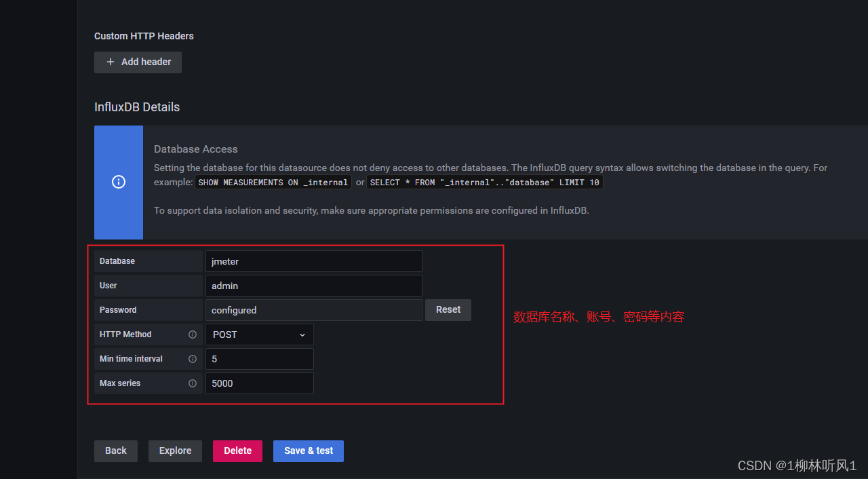Focus the Min time interval field
Viewport: 868px width, 479px height.
[260, 359]
